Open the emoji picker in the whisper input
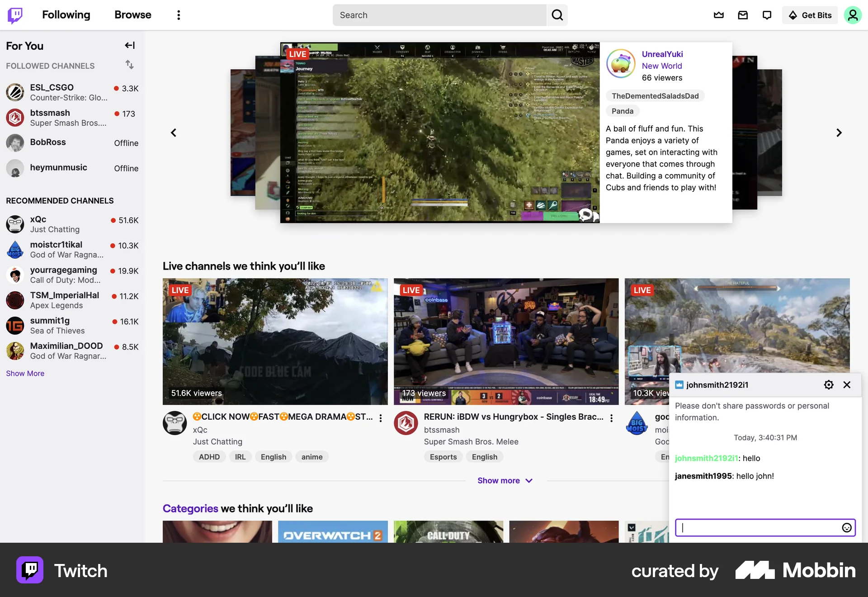 pos(847,527)
